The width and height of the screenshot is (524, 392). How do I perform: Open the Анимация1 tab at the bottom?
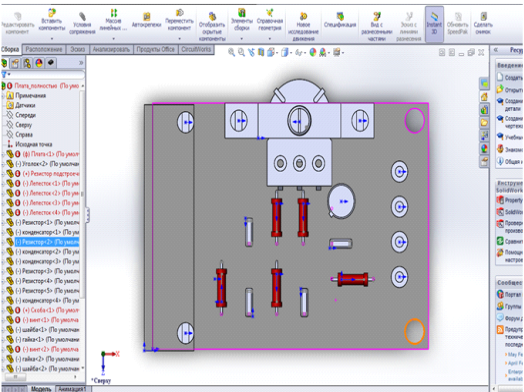tap(72, 389)
